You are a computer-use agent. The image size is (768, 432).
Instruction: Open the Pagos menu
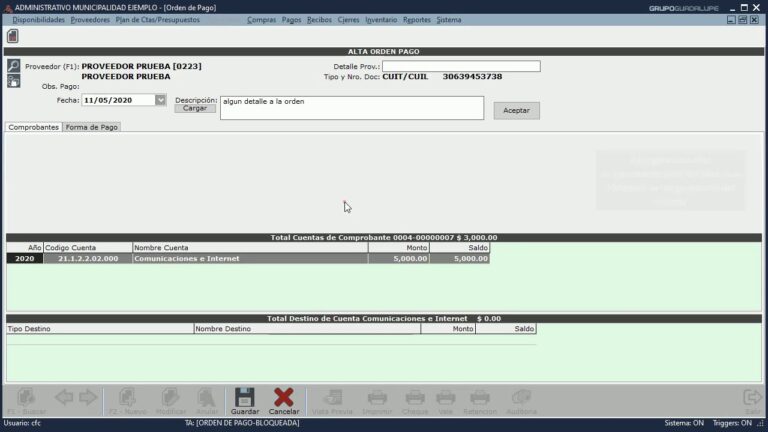point(291,20)
